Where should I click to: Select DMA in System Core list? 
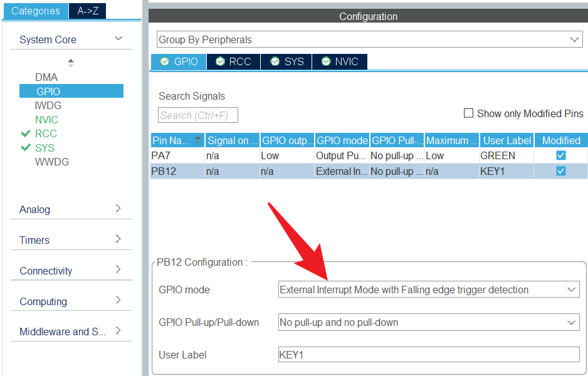tap(46, 77)
